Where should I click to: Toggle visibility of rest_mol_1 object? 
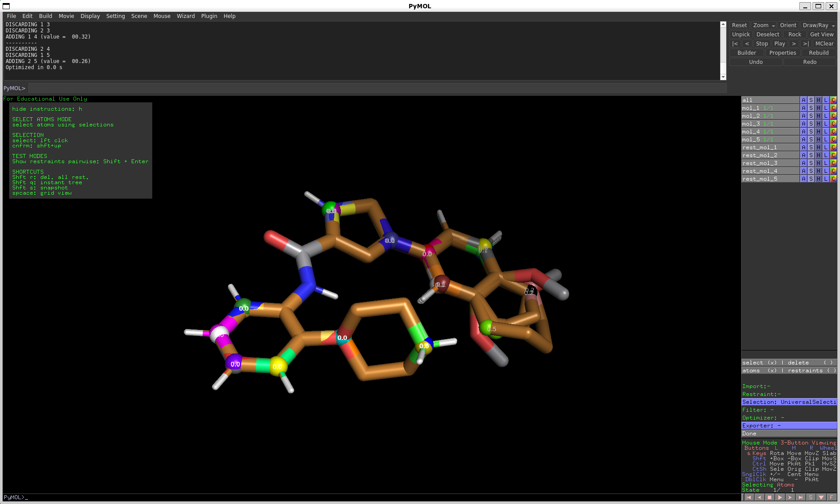[770, 147]
